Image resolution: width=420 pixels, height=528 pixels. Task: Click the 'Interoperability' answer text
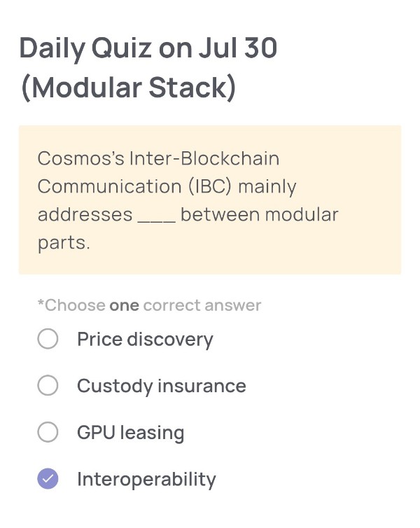(146, 479)
